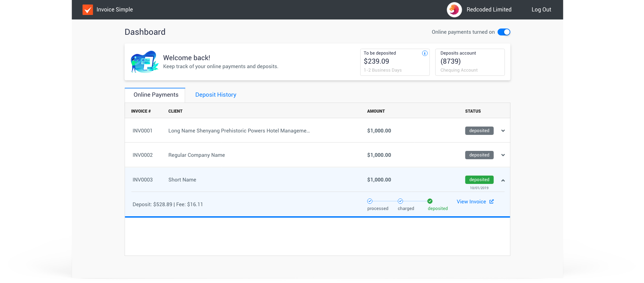Screen dimensions: 644x283
Task: Click the info icon in To be deposited
Action: [x=425, y=53]
